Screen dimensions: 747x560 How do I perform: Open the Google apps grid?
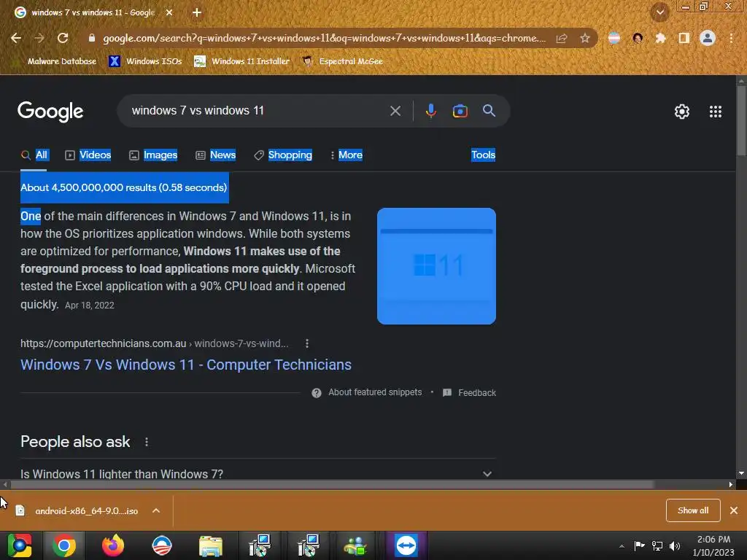pos(716,112)
